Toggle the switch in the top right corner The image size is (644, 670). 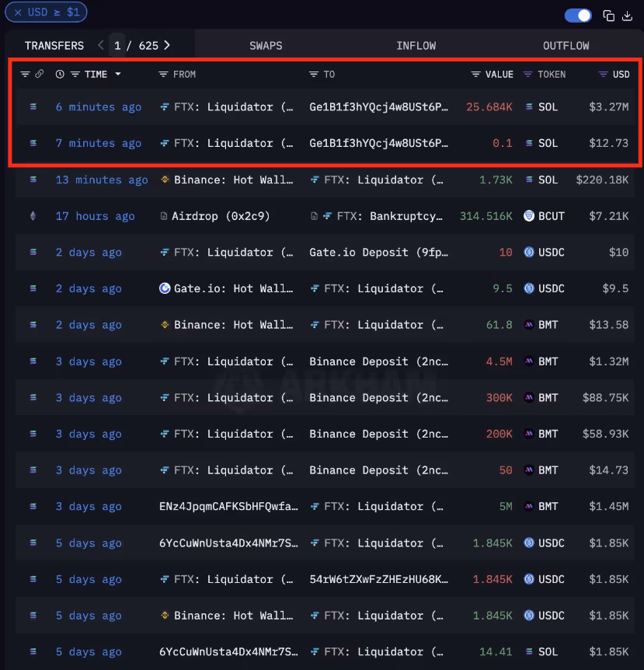pyautogui.click(x=577, y=16)
